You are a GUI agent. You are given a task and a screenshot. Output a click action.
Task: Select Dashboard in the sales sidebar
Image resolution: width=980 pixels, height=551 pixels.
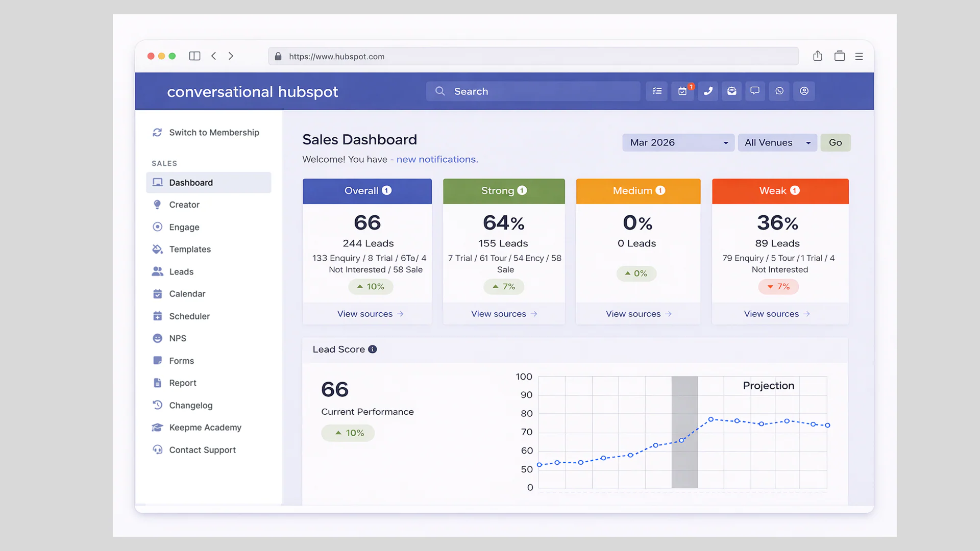click(x=209, y=183)
